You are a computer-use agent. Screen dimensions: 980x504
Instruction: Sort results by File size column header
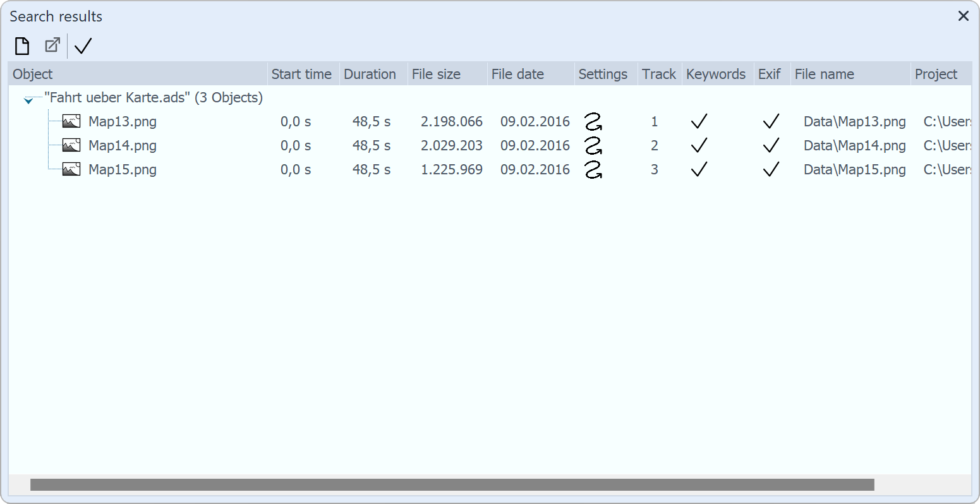[436, 74]
